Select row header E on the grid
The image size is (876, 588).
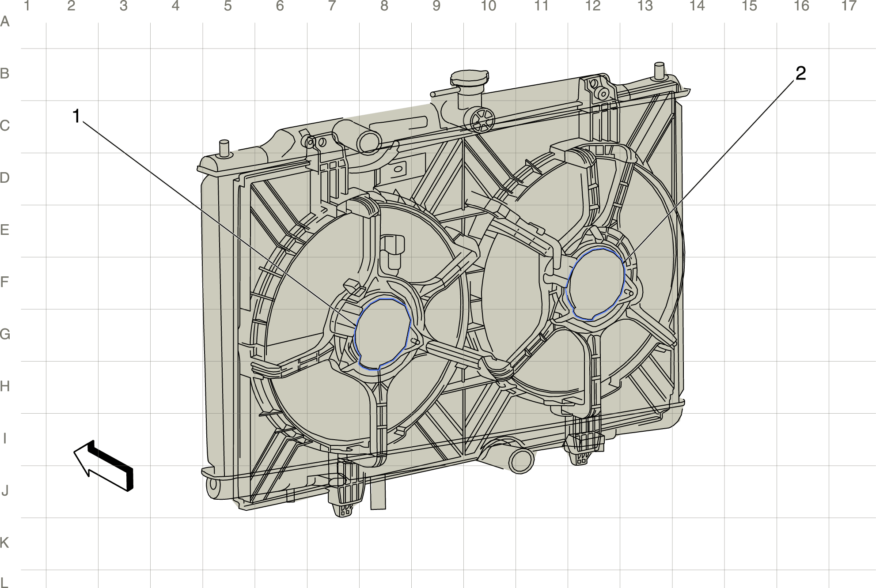5,230
